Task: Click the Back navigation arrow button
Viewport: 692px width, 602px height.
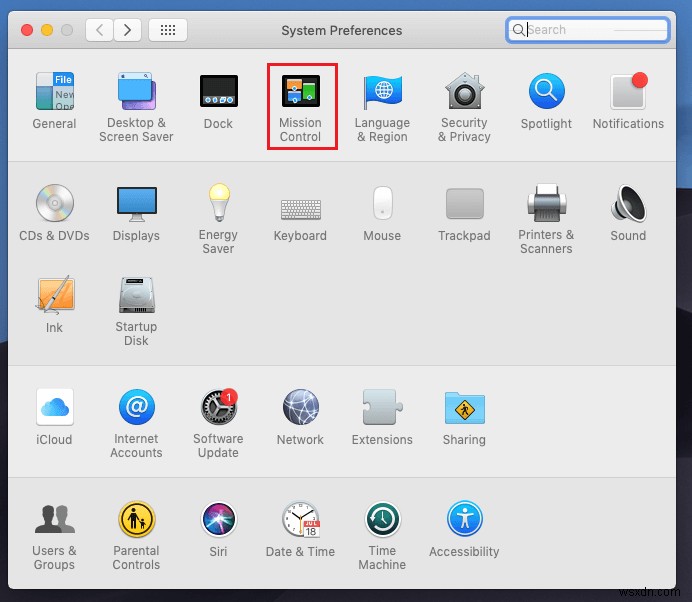Action: [99, 30]
